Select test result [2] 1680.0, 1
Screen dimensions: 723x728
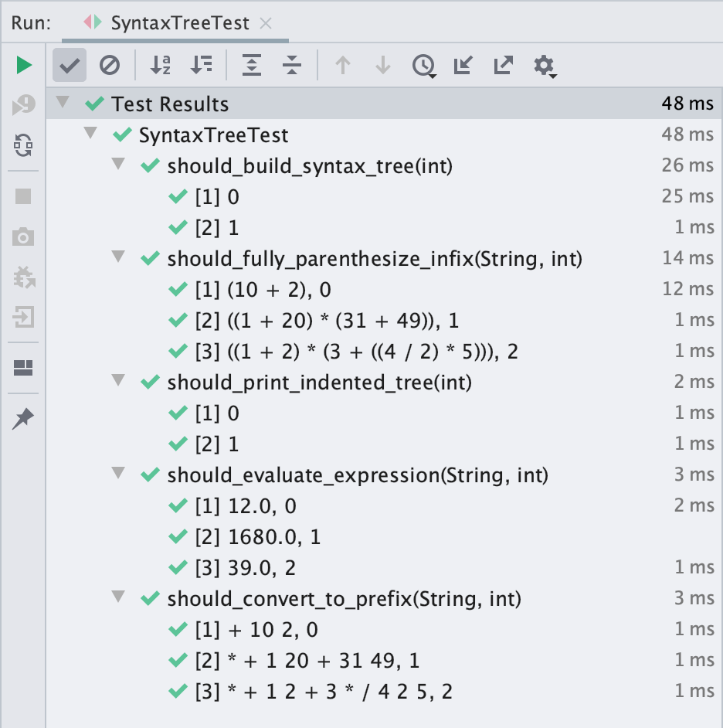point(258,536)
